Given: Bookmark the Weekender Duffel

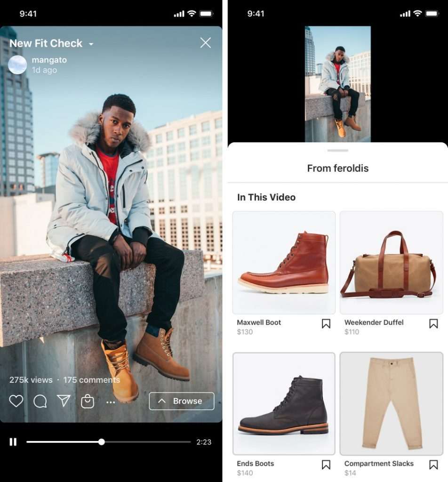Looking at the screenshot, I should pyautogui.click(x=433, y=323).
